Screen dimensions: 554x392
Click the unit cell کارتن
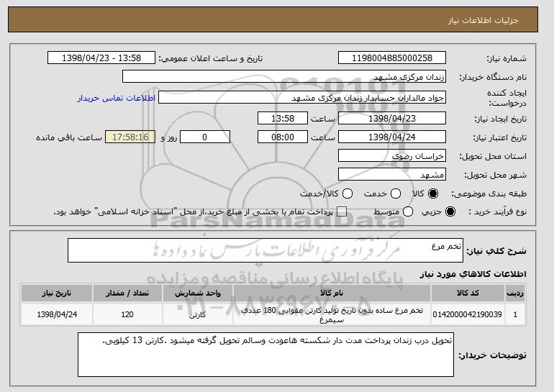198,314
